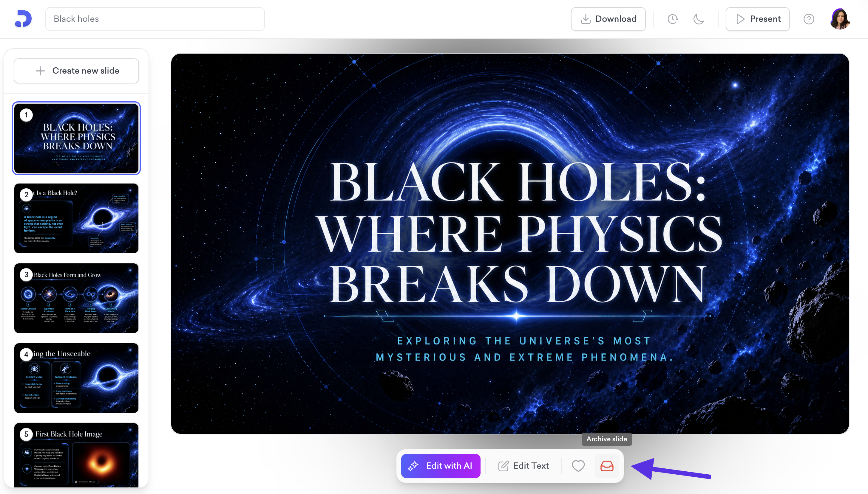Open the user profile avatar
This screenshot has height=494, width=868.
[840, 19]
